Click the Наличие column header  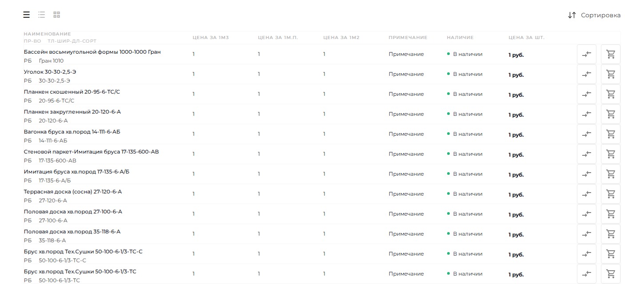[460, 38]
